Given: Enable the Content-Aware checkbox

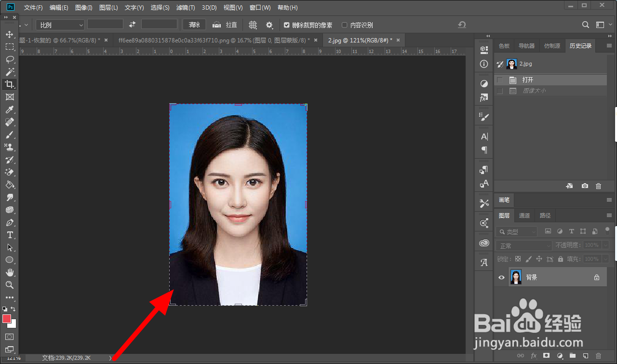Looking at the screenshot, I should [x=344, y=25].
